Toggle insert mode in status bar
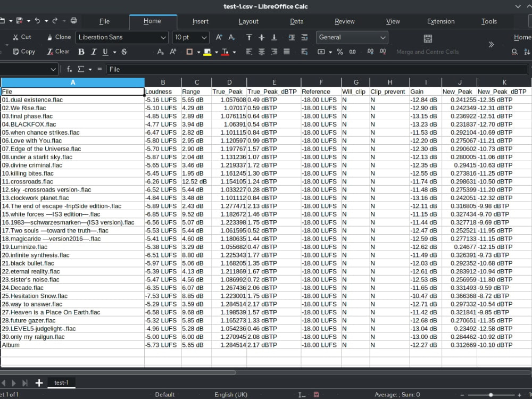This screenshot has height=399, width=532. 302,395
